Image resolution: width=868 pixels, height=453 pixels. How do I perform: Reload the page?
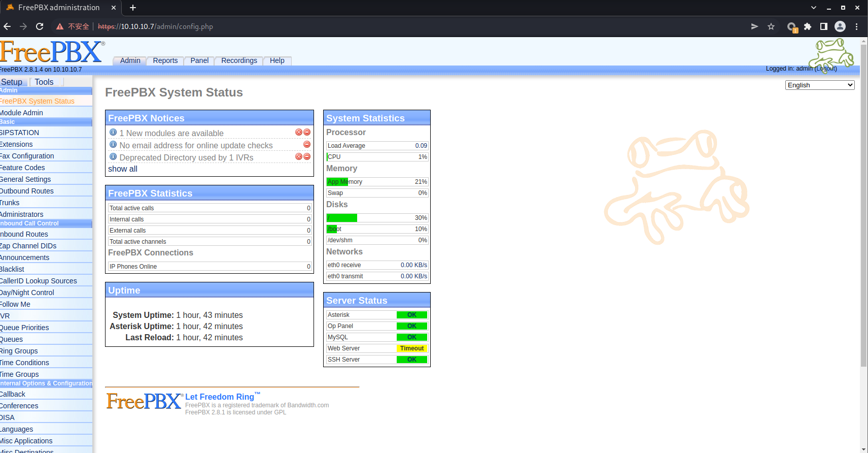[x=40, y=26]
